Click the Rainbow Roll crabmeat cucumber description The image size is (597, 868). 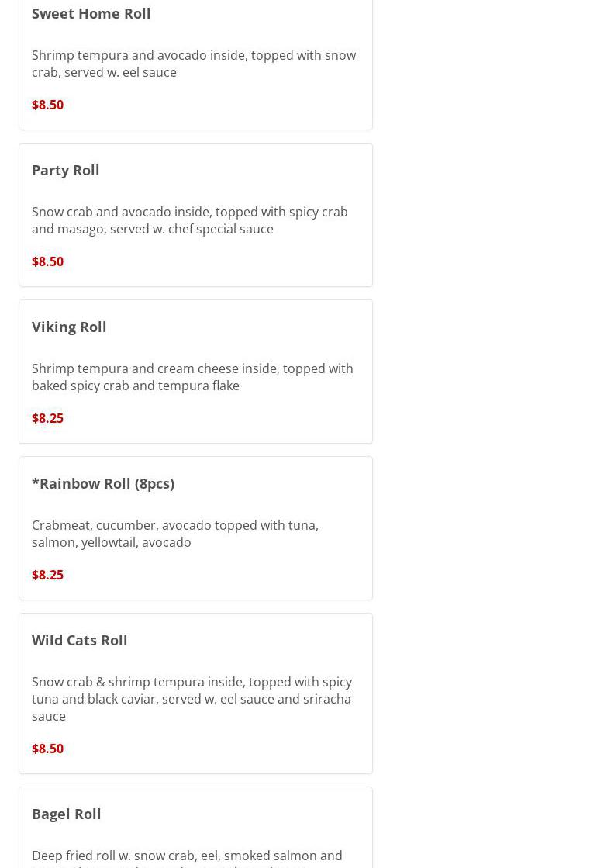[175, 534]
